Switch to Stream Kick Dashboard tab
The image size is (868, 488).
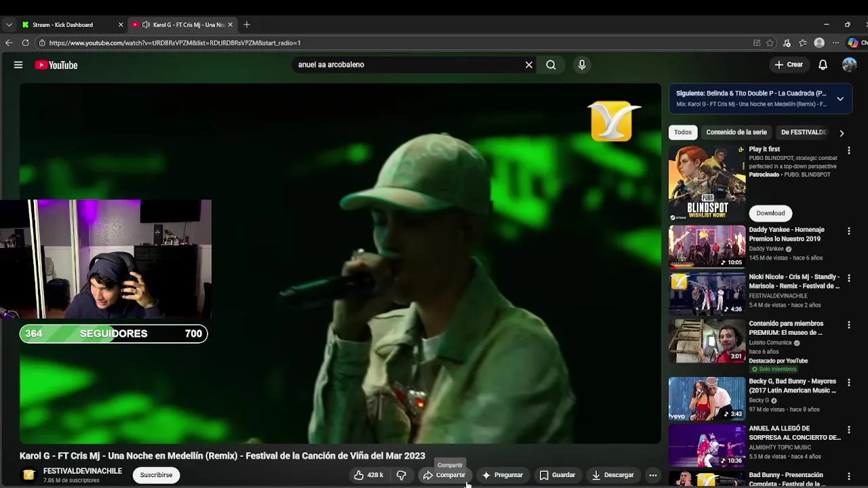(63, 24)
